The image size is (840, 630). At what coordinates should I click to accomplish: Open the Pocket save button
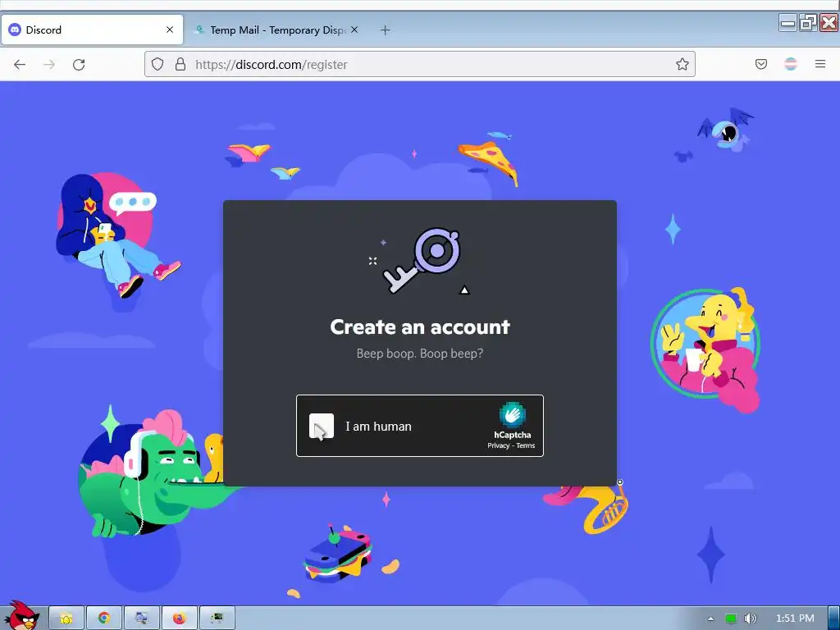tap(761, 65)
